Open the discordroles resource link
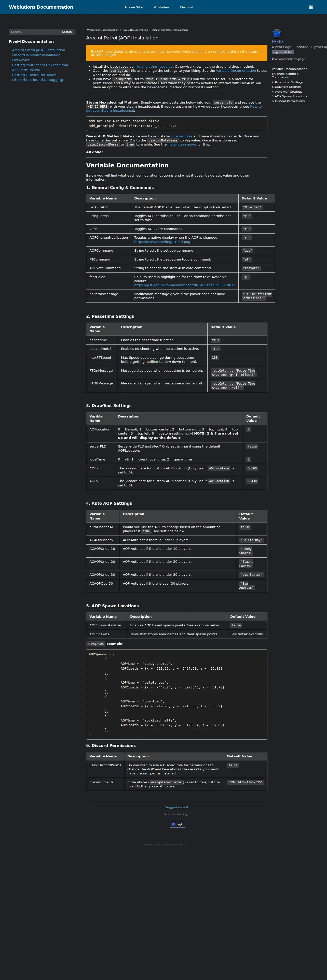 pos(182,136)
